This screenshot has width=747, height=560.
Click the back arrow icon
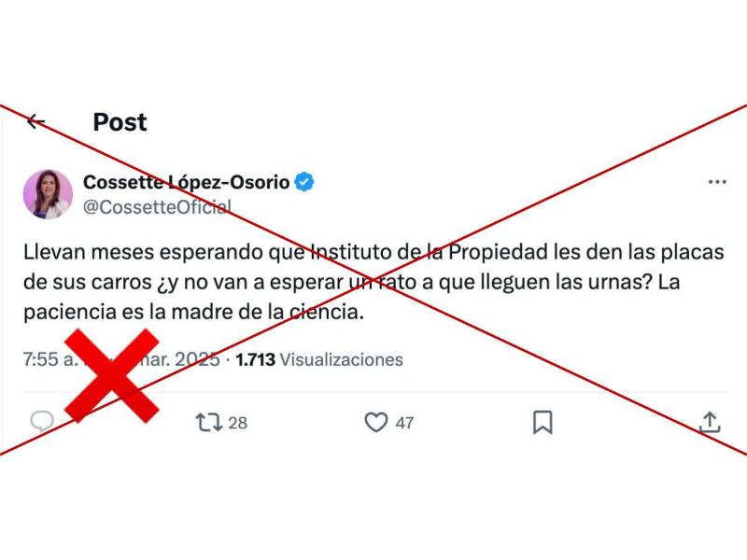click(x=35, y=121)
